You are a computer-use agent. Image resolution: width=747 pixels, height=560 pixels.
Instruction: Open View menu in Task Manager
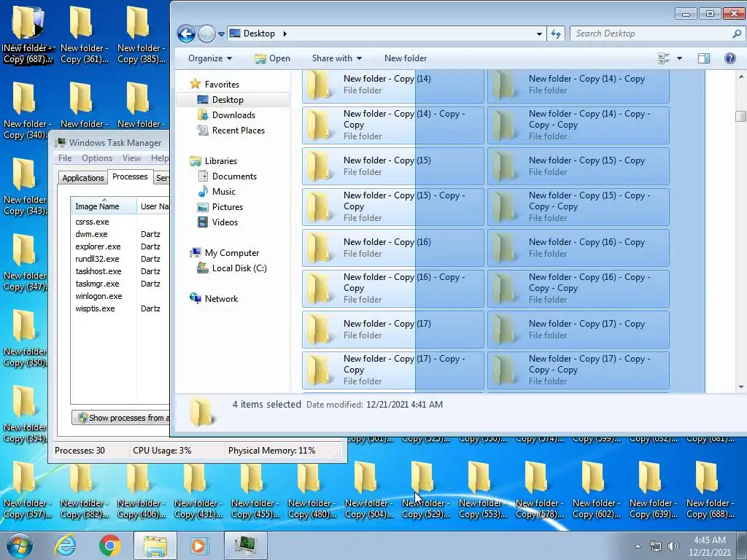(x=131, y=158)
